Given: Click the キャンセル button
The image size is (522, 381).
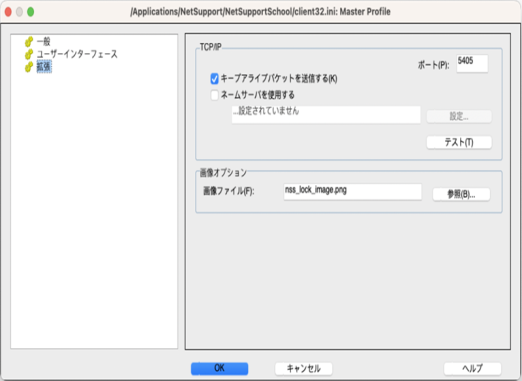Looking at the screenshot, I should [x=304, y=368].
